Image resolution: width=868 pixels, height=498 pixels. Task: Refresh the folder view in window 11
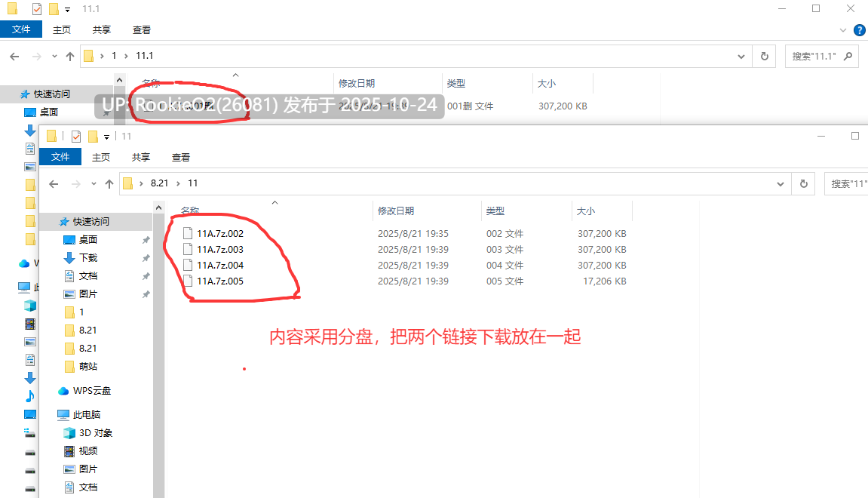coord(803,184)
